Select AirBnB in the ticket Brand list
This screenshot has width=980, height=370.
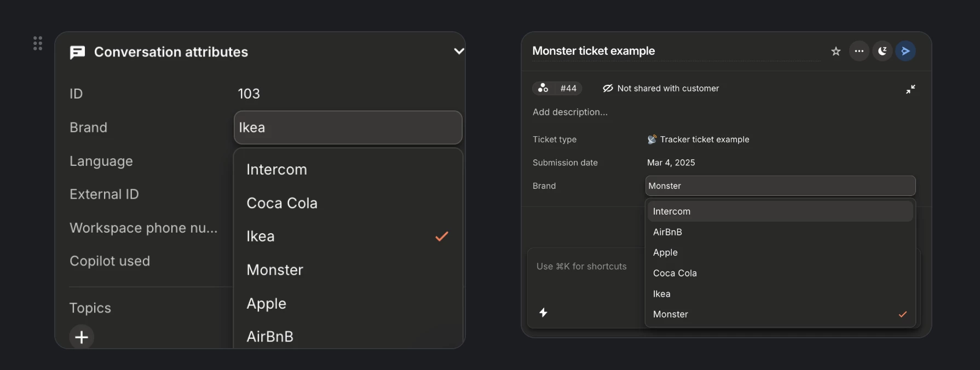coord(780,232)
